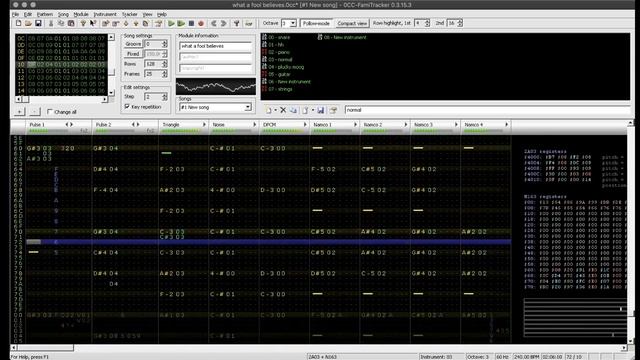The height and width of the screenshot is (360, 640).
Task: Go to next frame with right arrow
Action: (x=223, y=24)
